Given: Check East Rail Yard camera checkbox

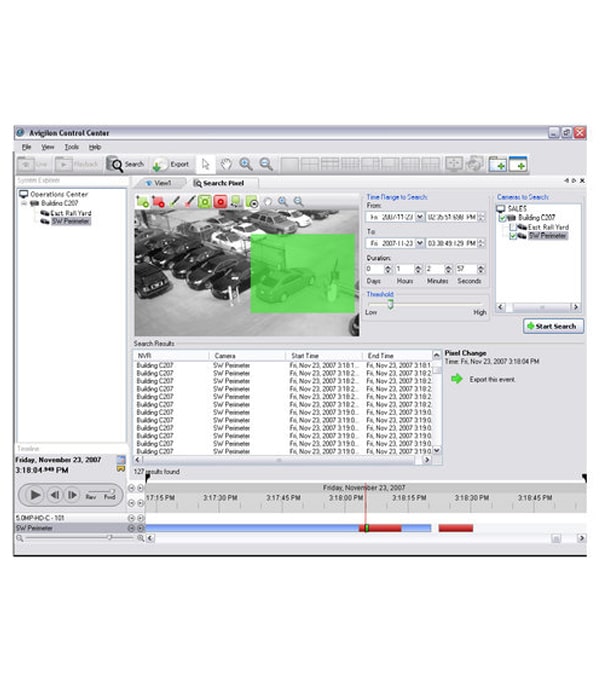Looking at the screenshot, I should (x=512, y=227).
